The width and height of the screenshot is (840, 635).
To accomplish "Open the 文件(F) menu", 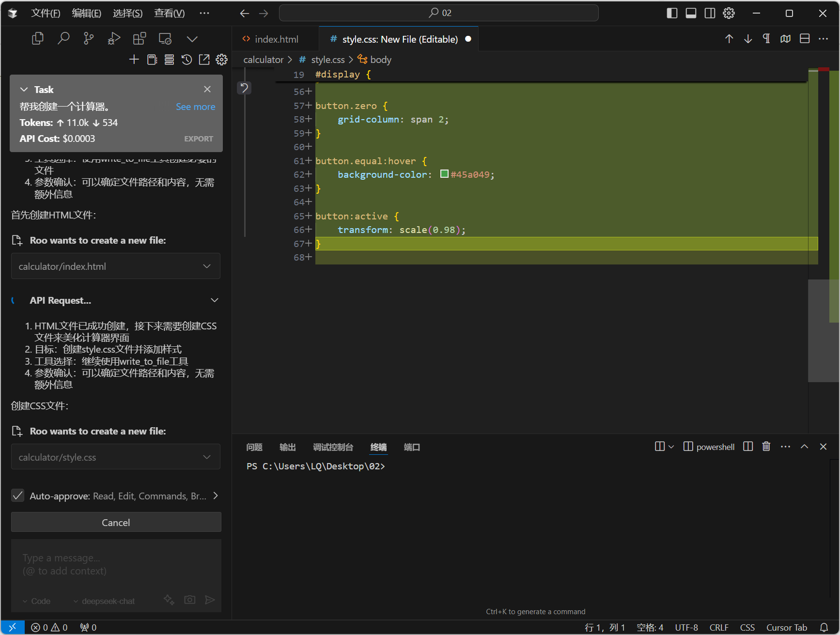I will point(46,13).
